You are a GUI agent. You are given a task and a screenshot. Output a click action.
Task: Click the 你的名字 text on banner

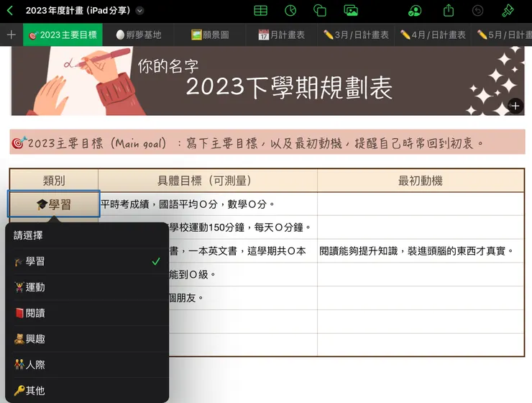168,66
